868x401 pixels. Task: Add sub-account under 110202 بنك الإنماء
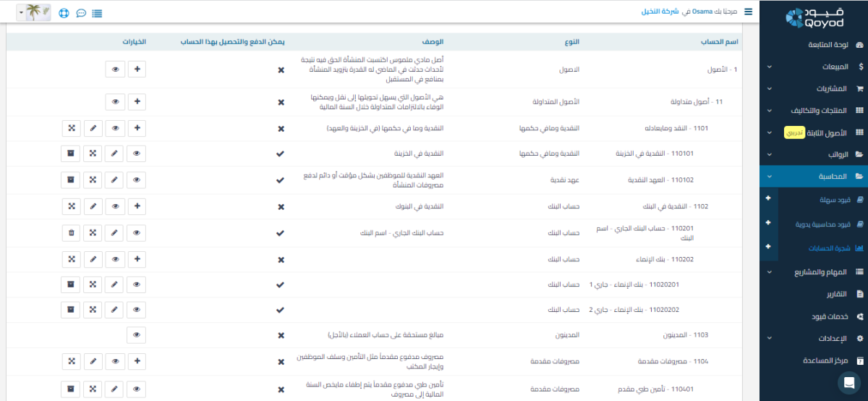138,258
